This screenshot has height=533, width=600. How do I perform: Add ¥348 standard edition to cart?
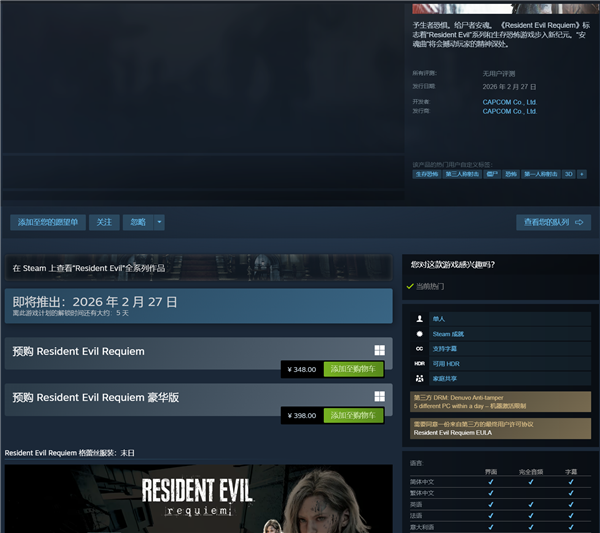(x=353, y=369)
